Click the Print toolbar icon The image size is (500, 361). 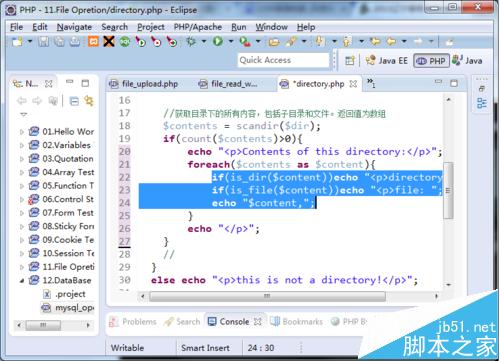coord(75,42)
